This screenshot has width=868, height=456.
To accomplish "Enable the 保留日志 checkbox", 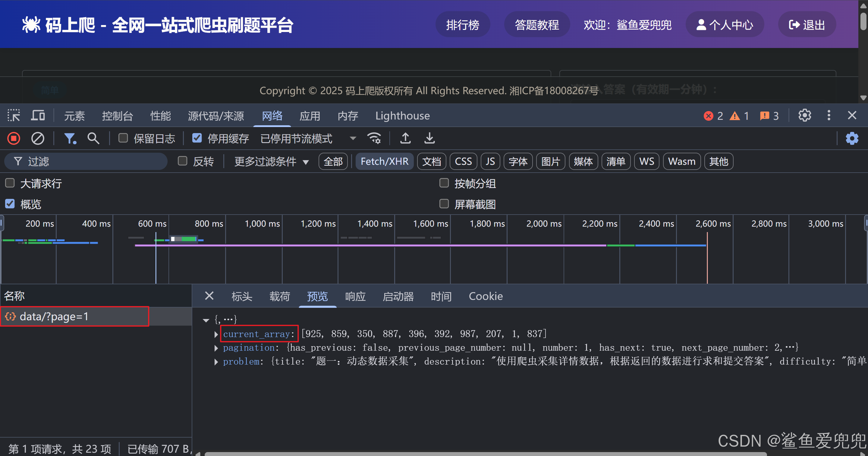I will click(123, 138).
